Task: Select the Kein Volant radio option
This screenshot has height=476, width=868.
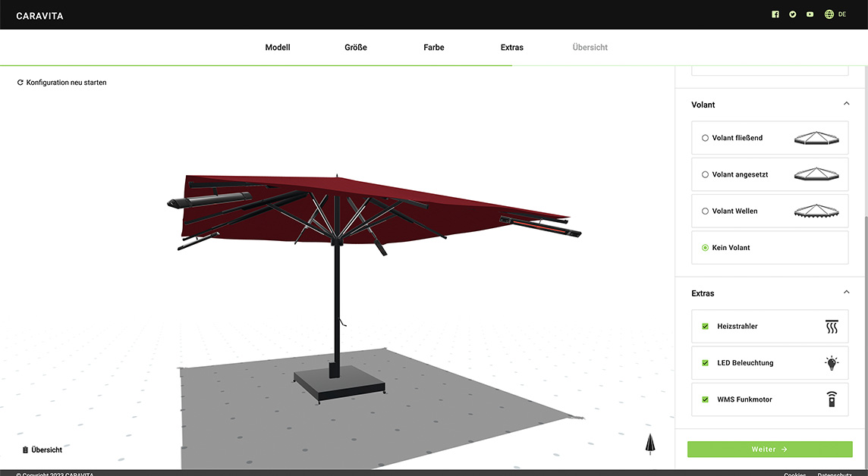Action: (x=706, y=248)
